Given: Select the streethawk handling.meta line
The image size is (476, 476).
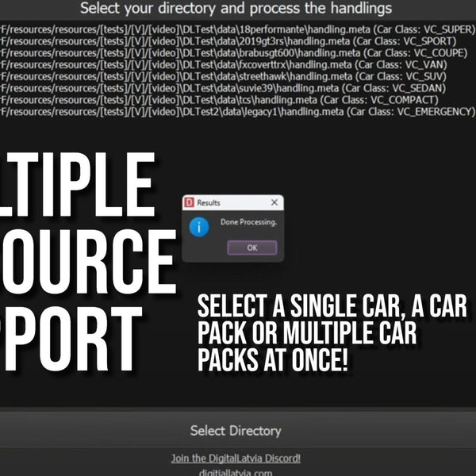Looking at the screenshot, I should [x=224, y=76].
